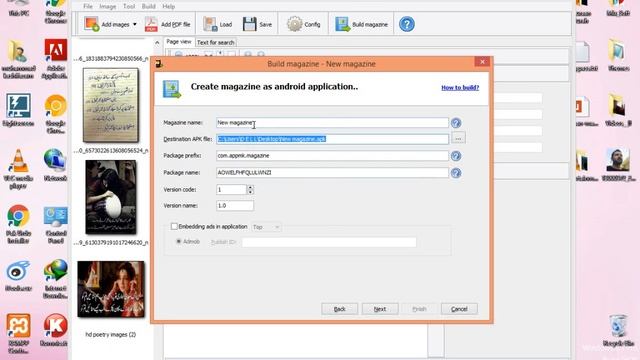Click the Save floppy disk icon
The image size is (640, 360).
pyautogui.click(x=249, y=24)
